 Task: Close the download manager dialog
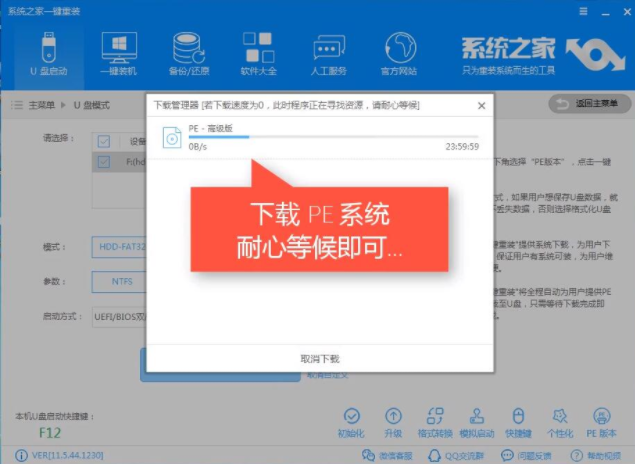click(x=482, y=106)
